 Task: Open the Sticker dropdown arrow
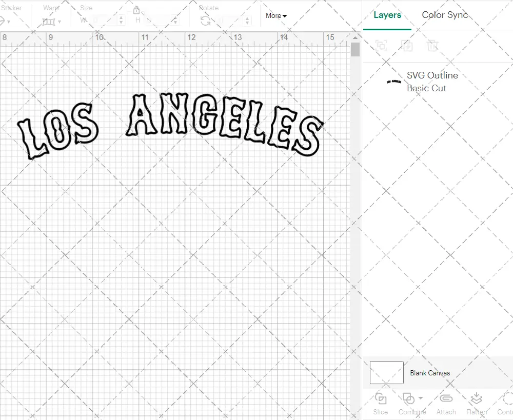pyautogui.click(x=9, y=22)
